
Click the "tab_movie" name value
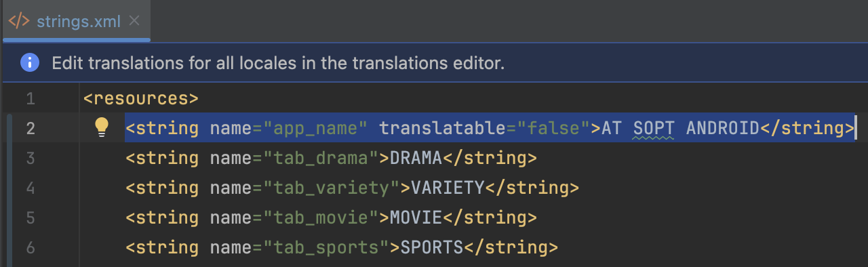pyautogui.click(x=321, y=218)
